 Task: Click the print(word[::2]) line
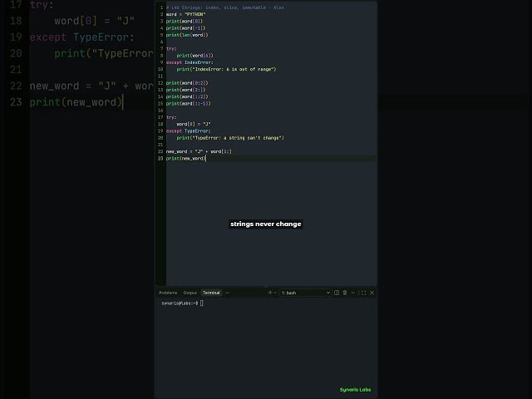click(187, 96)
